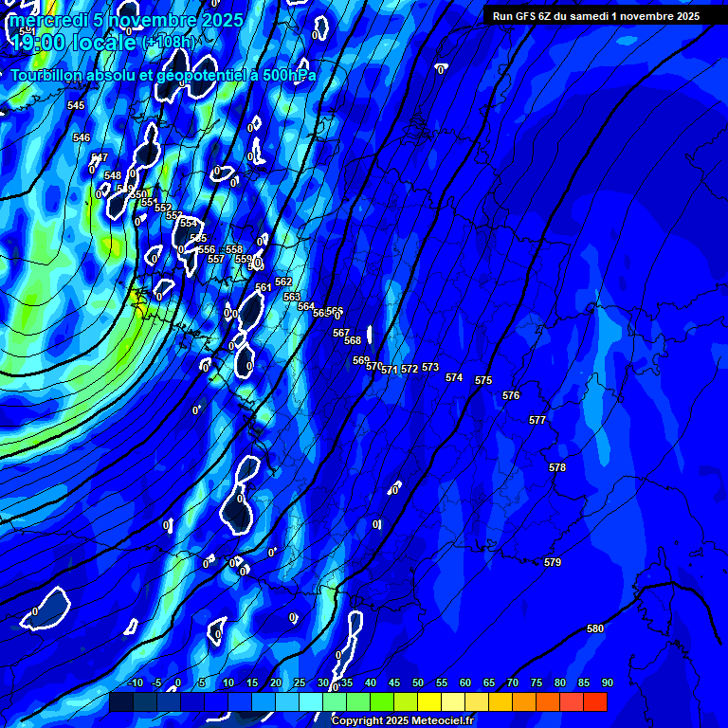
Task: Click the 562 geopotential label
Action: pos(283,282)
